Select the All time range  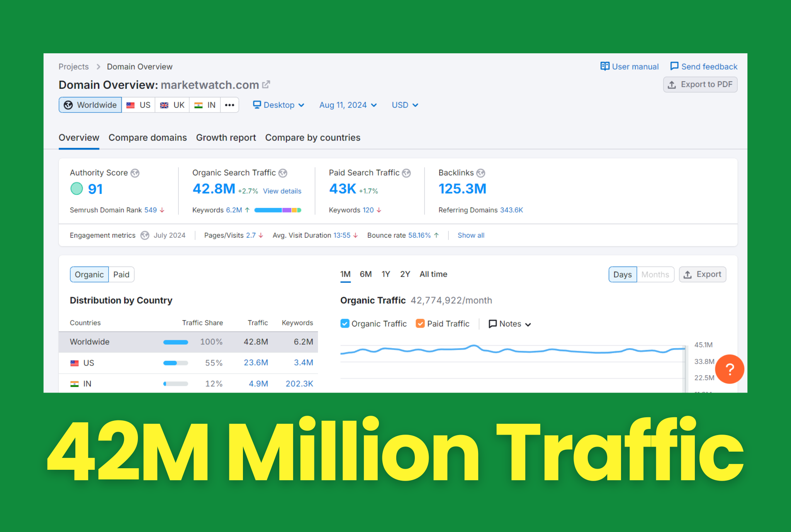click(x=433, y=274)
